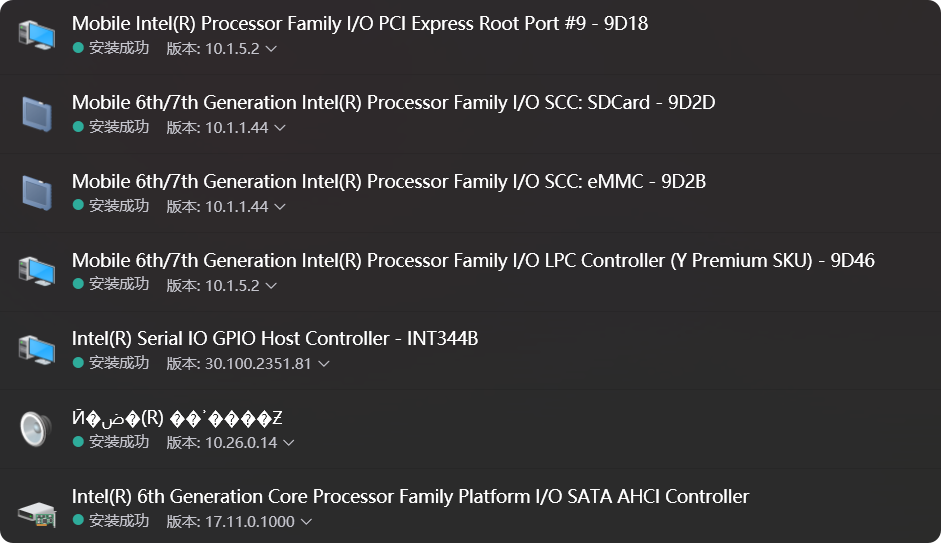The width and height of the screenshot is (941, 543).
Task: Expand version 30.100.2351.81 dropdown for GPIO controller
Action: pos(323,364)
